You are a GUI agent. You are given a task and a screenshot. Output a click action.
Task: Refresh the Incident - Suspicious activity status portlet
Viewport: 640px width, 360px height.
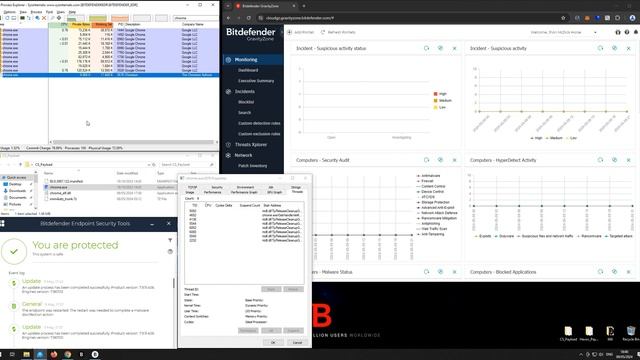(427, 48)
